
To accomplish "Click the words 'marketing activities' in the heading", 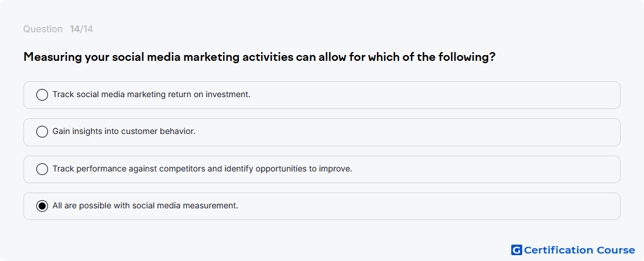I will (238, 57).
